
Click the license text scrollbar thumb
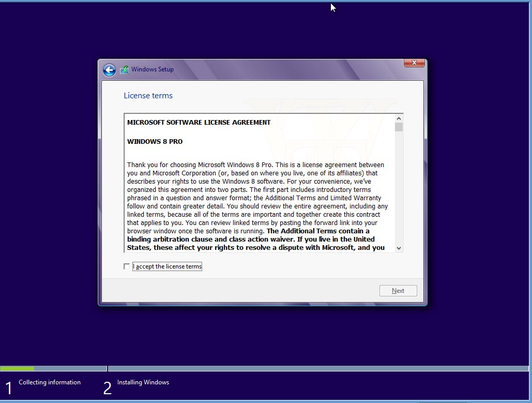pos(399,127)
